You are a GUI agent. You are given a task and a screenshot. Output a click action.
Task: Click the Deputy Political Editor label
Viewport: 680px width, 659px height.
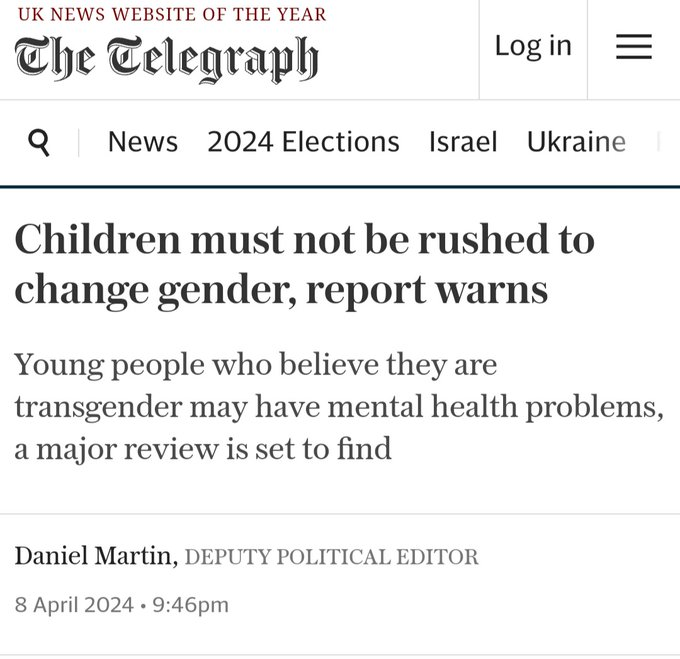click(x=332, y=557)
